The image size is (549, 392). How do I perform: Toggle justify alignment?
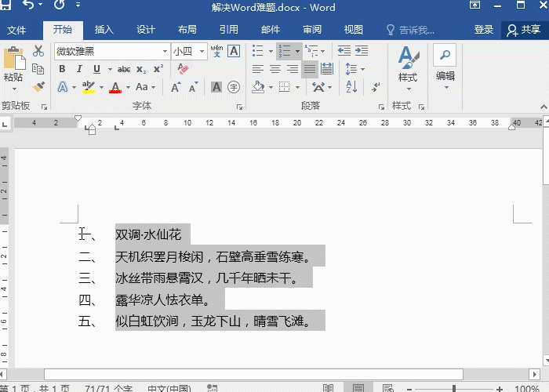(310, 69)
